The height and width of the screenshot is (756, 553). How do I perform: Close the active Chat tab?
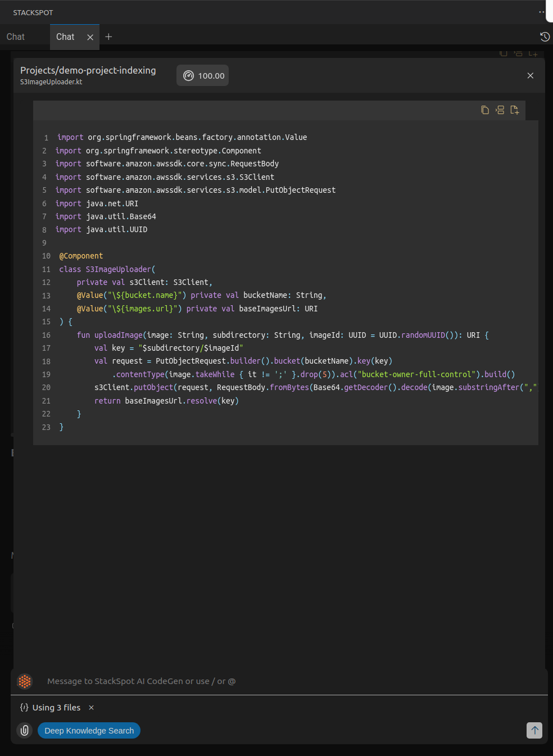click(x=90, y=37)
